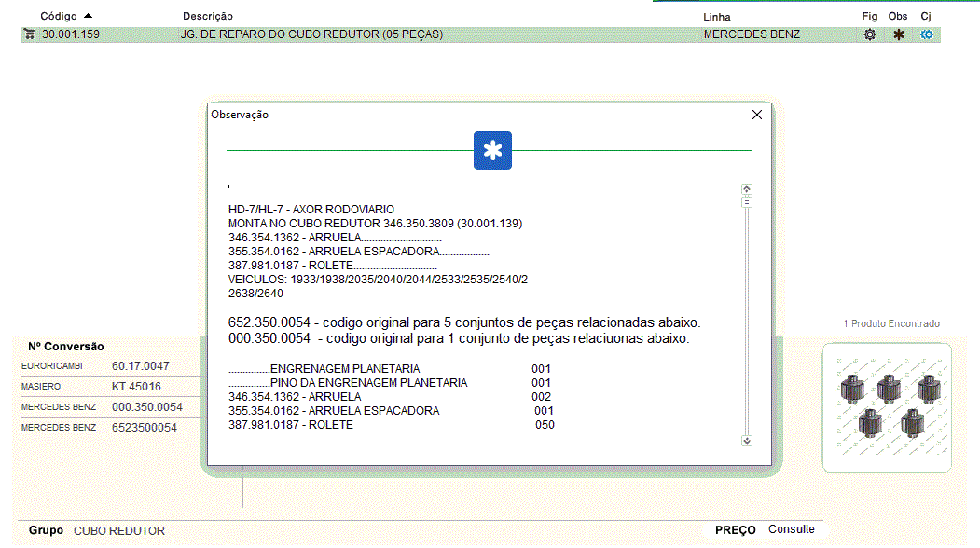Open the Cj blue gears icon
Screen dimensions: 980x548
926,34
